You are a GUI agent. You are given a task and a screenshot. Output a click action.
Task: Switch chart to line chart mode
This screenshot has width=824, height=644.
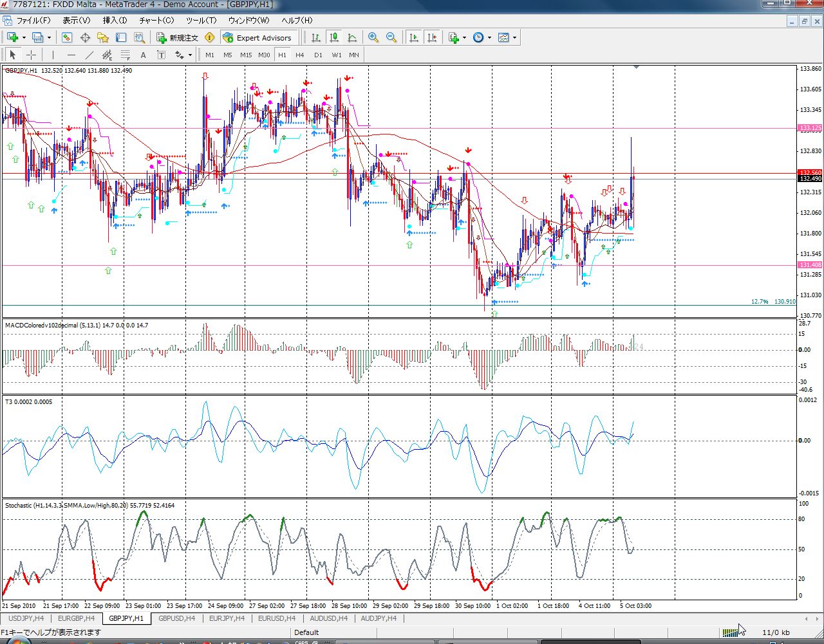(352, 38)
